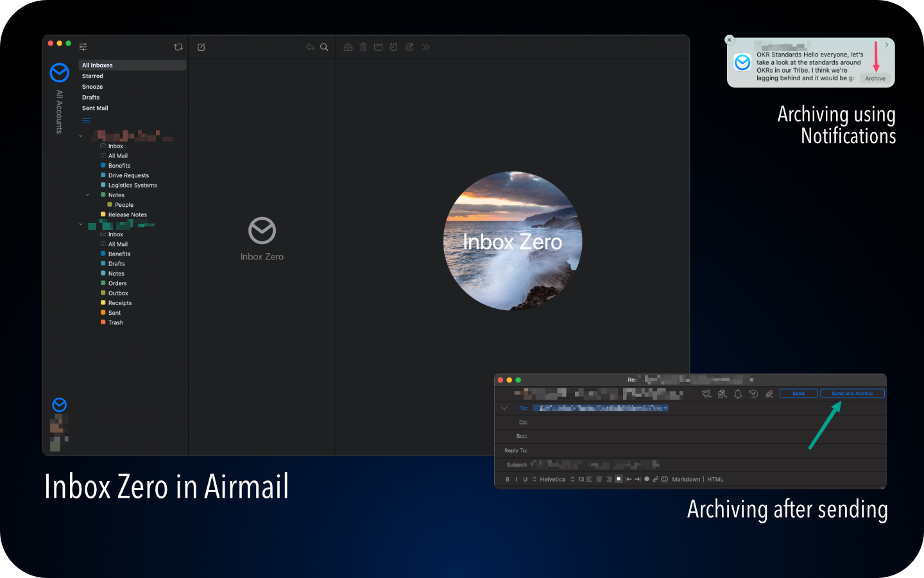Viewport: 924px width, 578px height.
Task: Click the Inbox Zero ocean image
Action: 513,241
